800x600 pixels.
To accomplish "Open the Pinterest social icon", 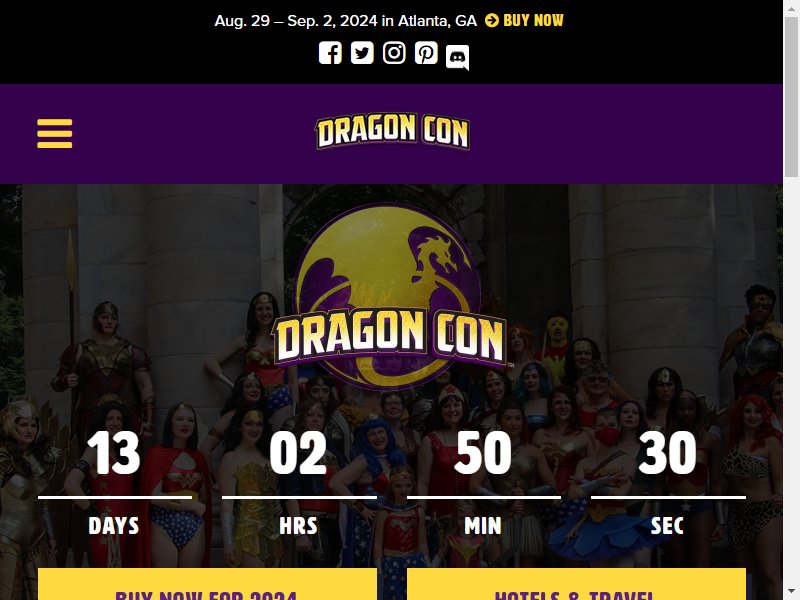I will click(x=426, y=53).
